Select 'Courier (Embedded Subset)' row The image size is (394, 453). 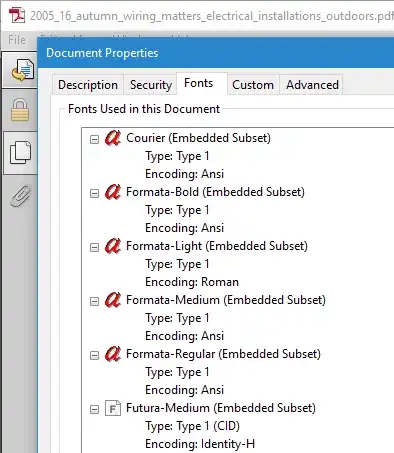[198, 138]
